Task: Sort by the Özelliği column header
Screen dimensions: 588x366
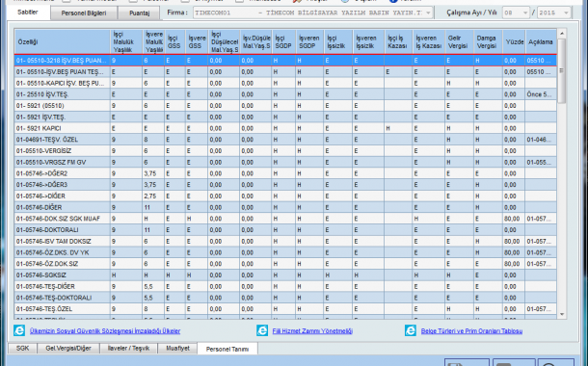Action: pyautogui.click(x=63, y=42)
